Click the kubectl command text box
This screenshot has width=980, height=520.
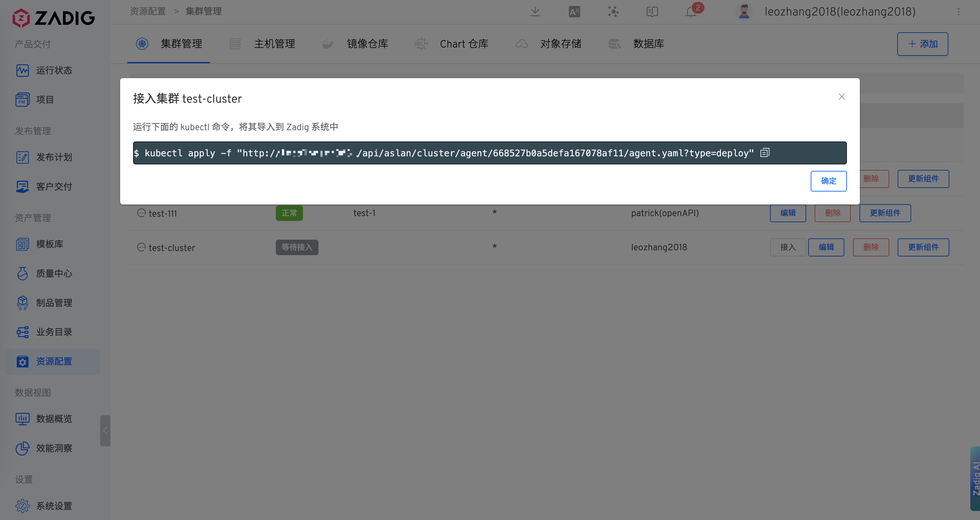(x=490, y=153)
